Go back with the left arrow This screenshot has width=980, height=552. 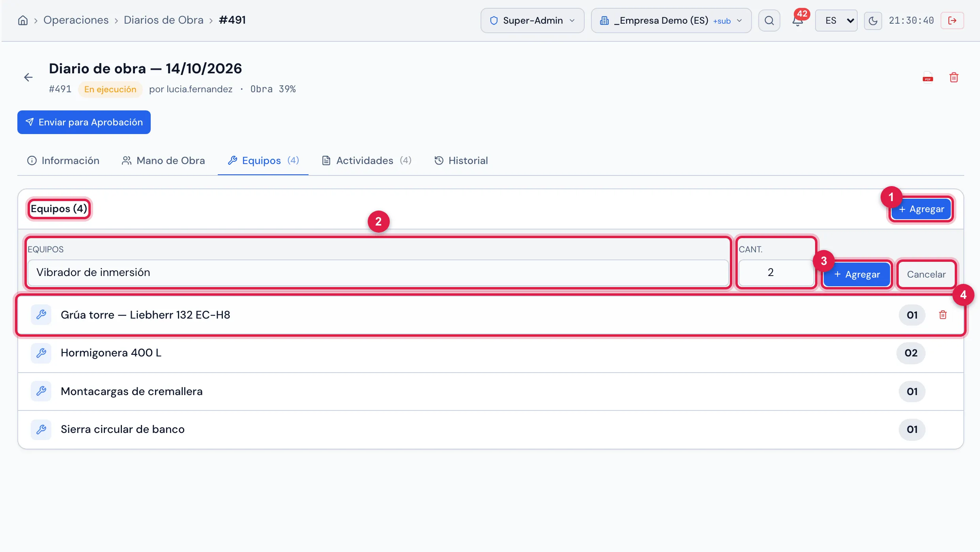[28, 77]
